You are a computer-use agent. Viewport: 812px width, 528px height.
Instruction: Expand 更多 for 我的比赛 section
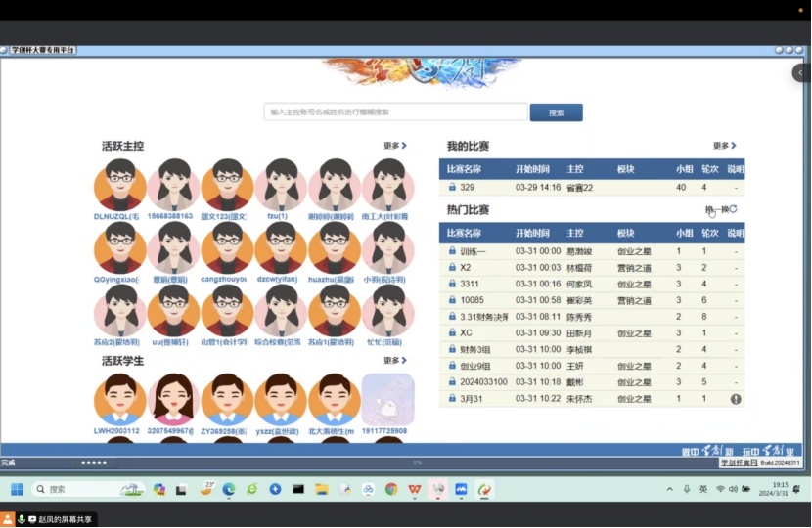click(x=725, y=146)
